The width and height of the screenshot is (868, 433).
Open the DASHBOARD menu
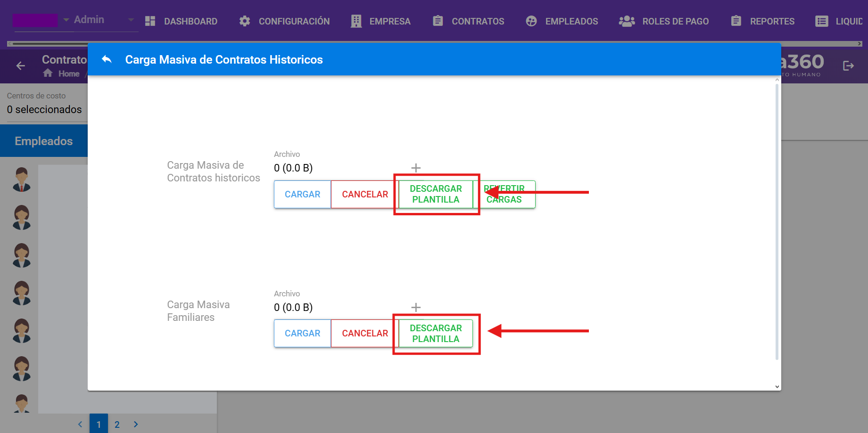190,21
